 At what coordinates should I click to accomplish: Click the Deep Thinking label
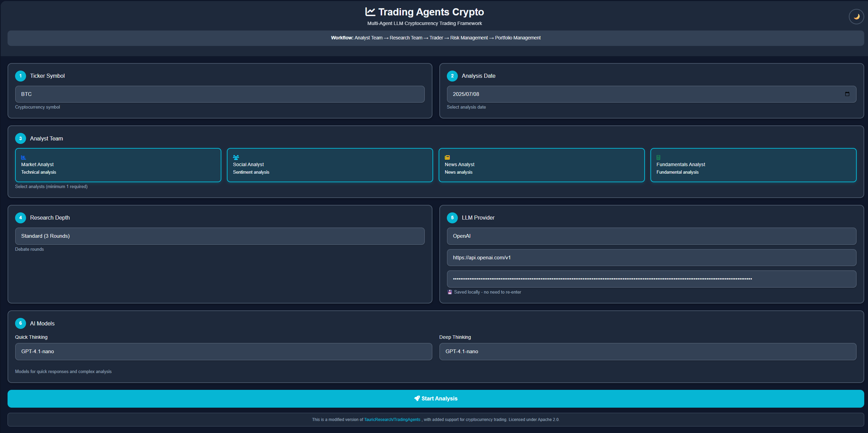455,337
